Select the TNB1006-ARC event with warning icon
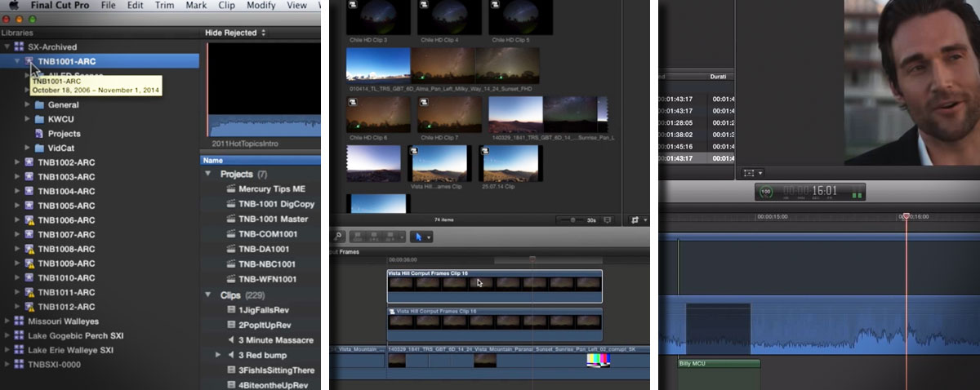 click(30, 220)
